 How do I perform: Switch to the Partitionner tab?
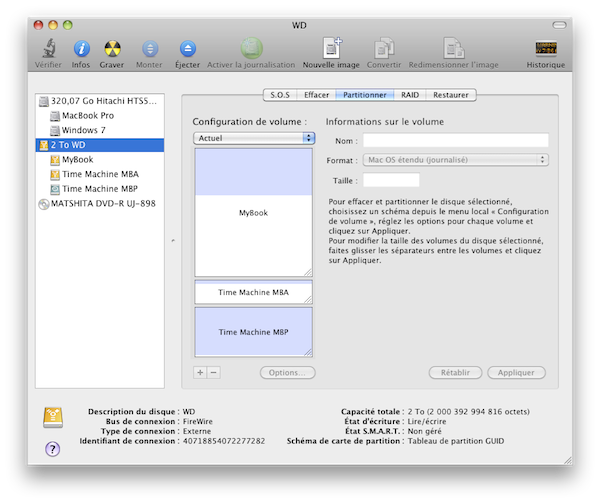[365, 95]
